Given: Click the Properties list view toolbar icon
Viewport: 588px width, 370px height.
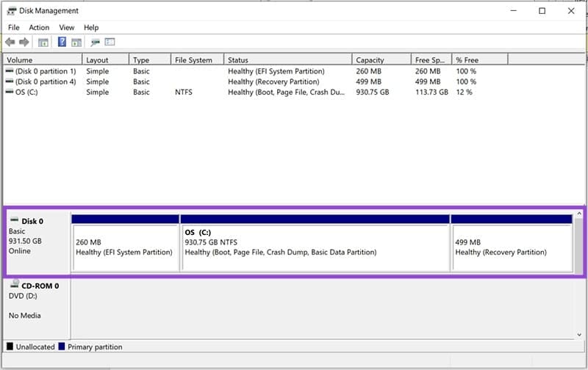Looking at the screenshot, I should (110, 42).
